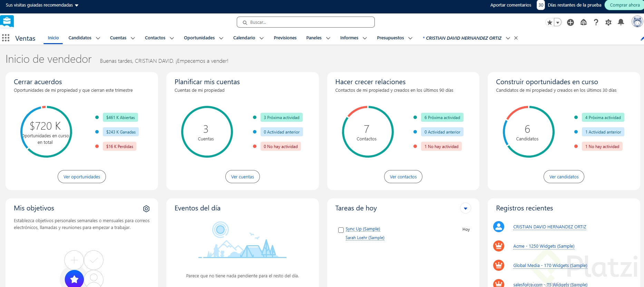Click the Ver oportunidades button
This screenshot has width=644, height=287.
click(x=82, y=177)
